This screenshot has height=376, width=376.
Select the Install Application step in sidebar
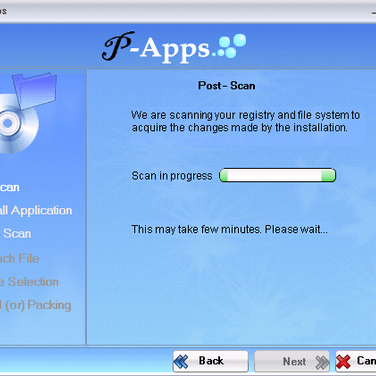(36, 210)
